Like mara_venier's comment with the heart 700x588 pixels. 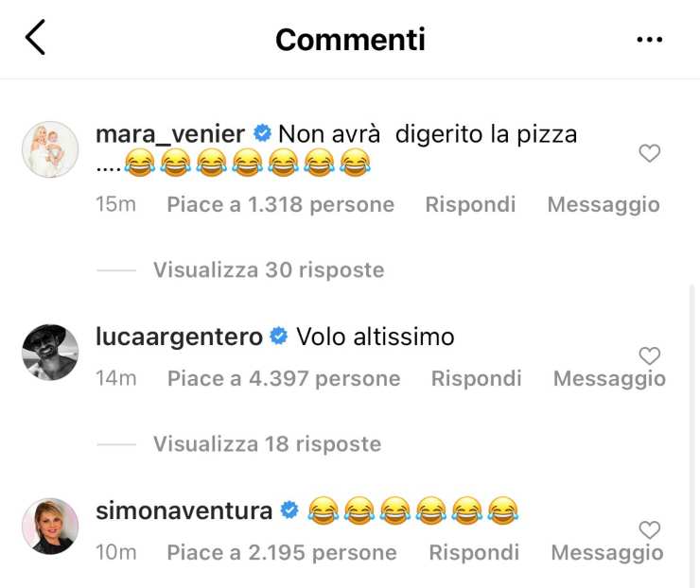pos(649,153)
